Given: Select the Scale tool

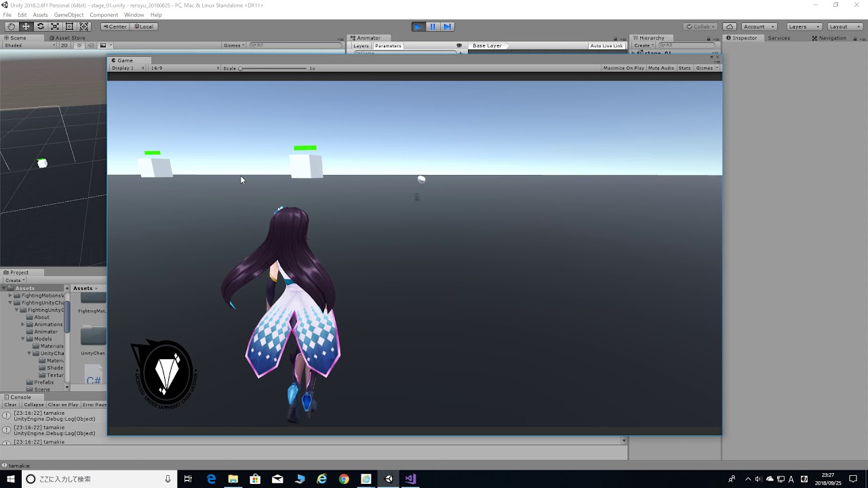Looking at the screenshot, I should 55,26.
